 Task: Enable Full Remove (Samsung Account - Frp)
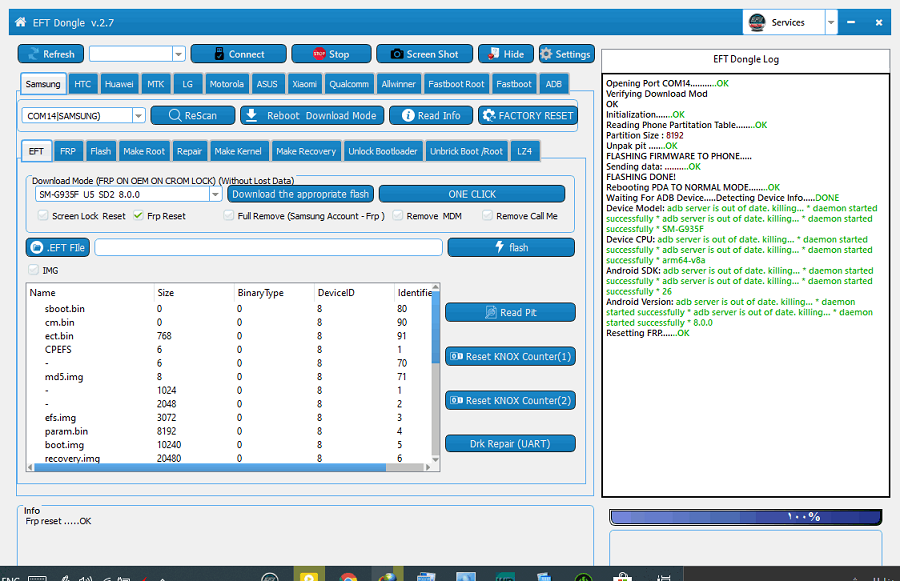tap(228, 215)
